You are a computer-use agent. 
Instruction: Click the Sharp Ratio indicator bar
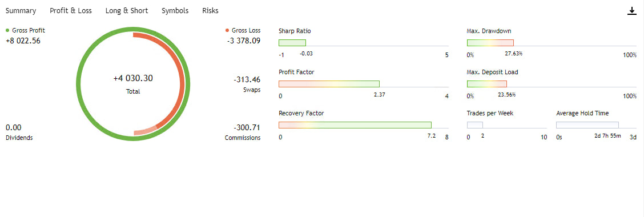coord(292,43)
